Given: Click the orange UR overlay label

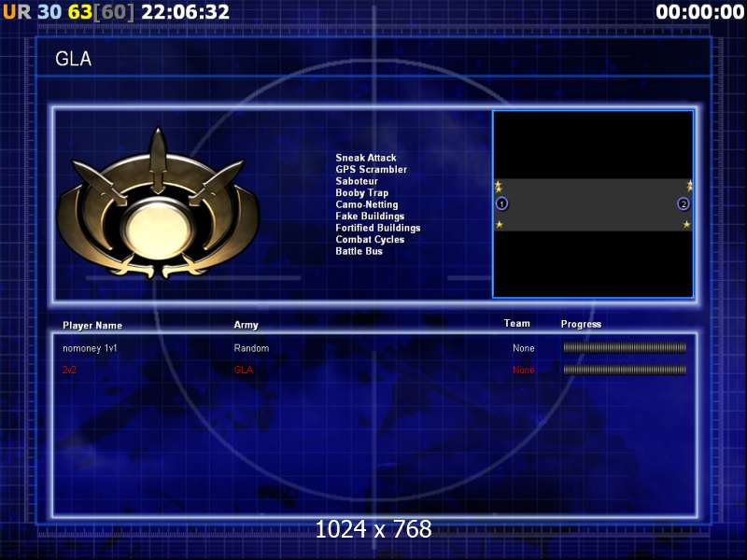Looking at the screenshot, I should pos(17,12).
